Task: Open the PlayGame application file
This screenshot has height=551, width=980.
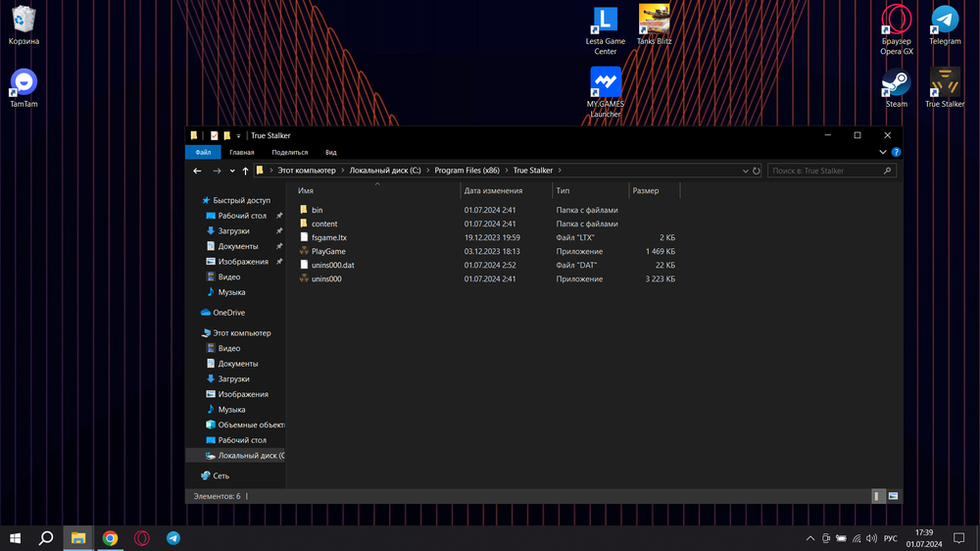Action: pyautogui.click(x=328, y=252)
